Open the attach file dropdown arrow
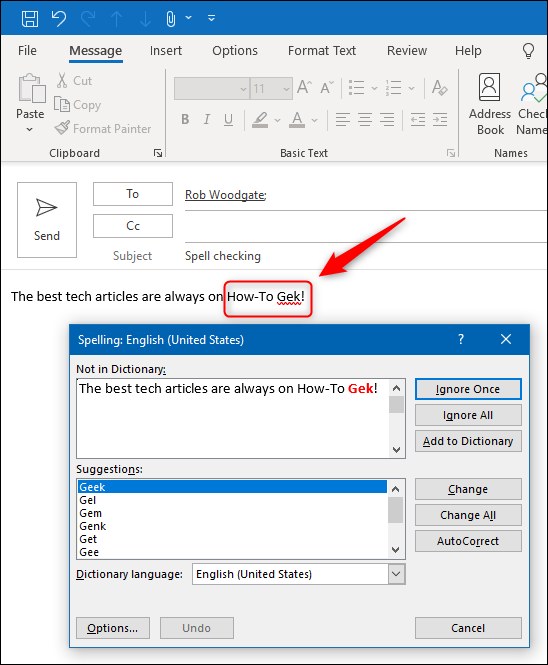The width and height of the screenshot is (548, 665). tap(188, 17)
